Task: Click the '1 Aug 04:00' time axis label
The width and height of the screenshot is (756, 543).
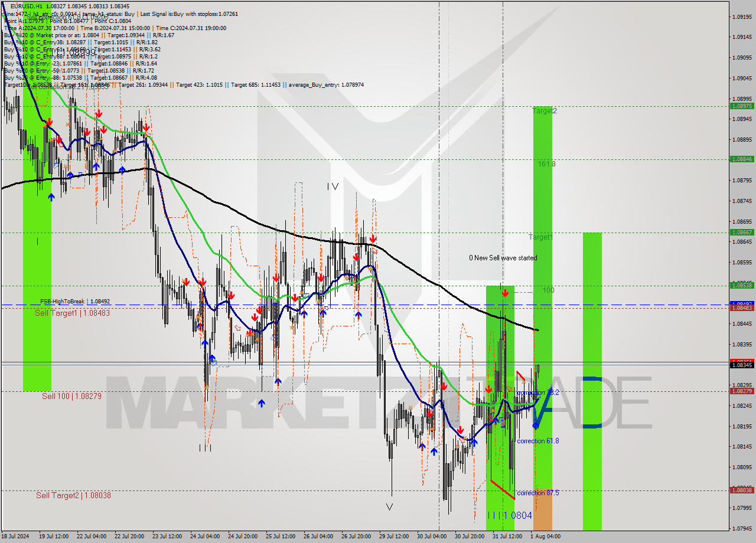Action: (x=545, y=536)
